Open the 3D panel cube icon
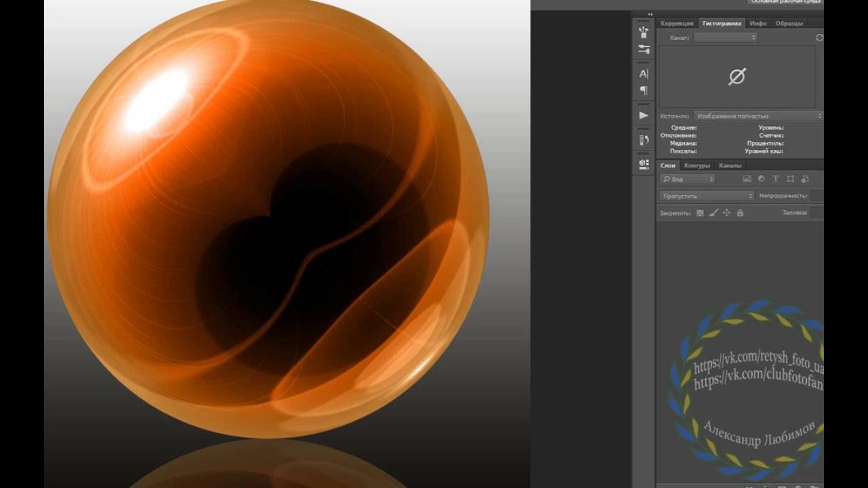Viewport: 868px width, 488px height. 644,163
